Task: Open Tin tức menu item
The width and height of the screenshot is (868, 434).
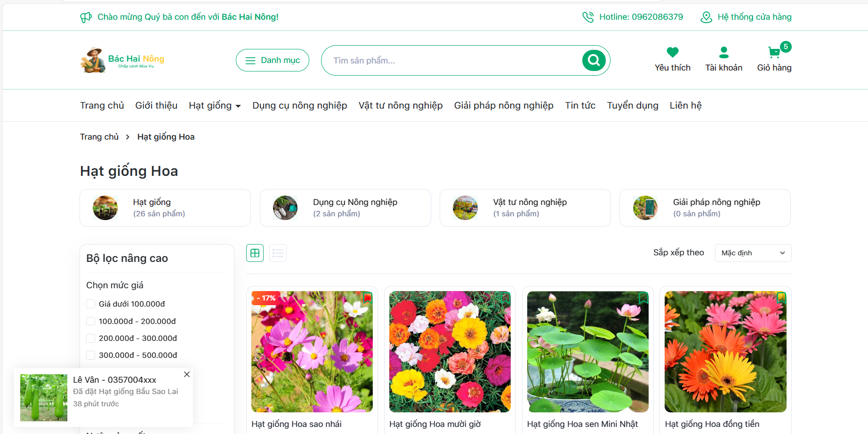Action: point(580,105)
